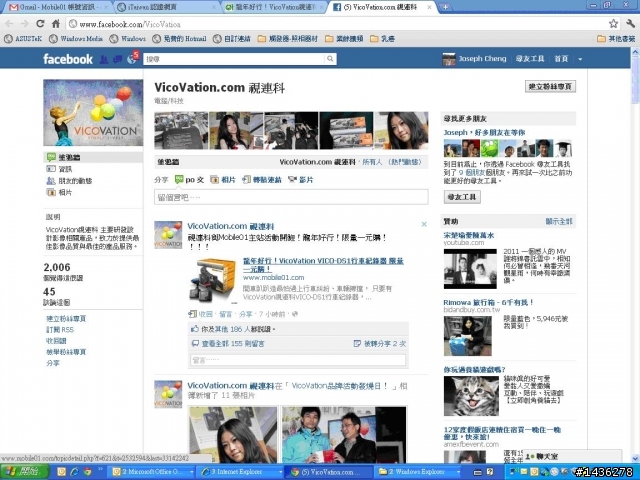640x480 pixels.
Task: Click the wall post text box
Action: (x=291, y=197)
